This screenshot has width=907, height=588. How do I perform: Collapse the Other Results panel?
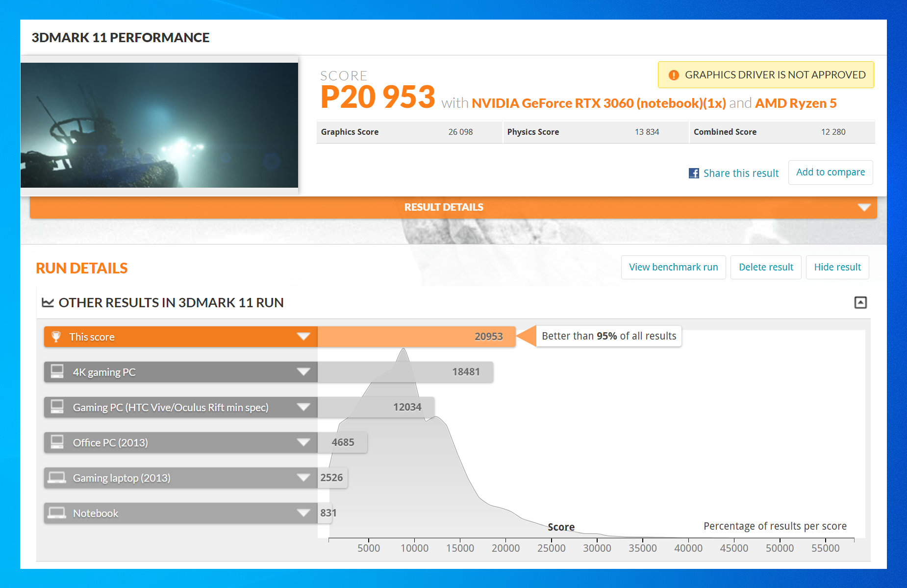coord(860,302)
